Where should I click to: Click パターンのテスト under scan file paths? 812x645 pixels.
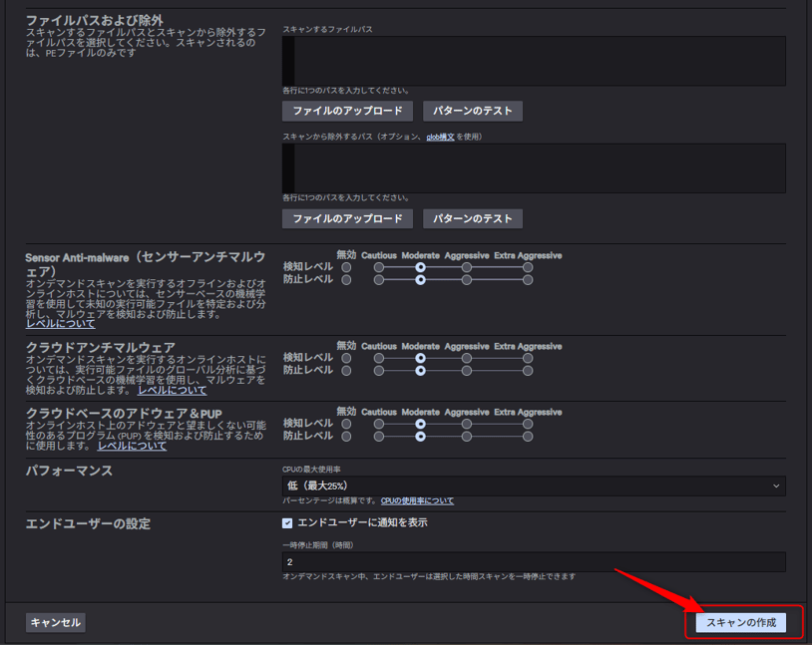473,111
